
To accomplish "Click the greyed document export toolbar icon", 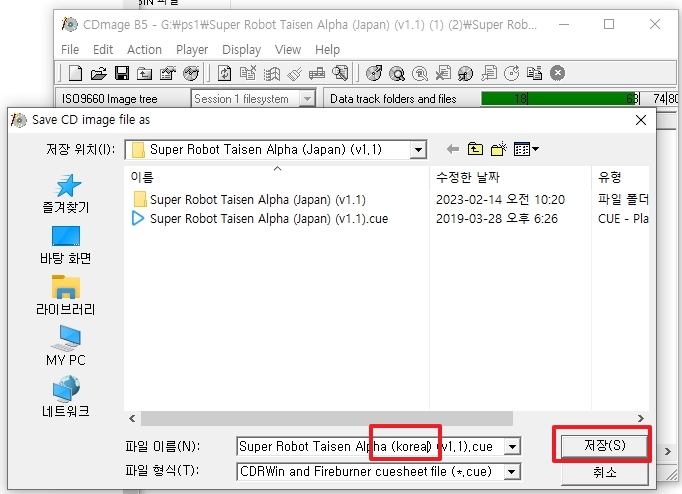I will pyautogui.click(x=489, y=73).
